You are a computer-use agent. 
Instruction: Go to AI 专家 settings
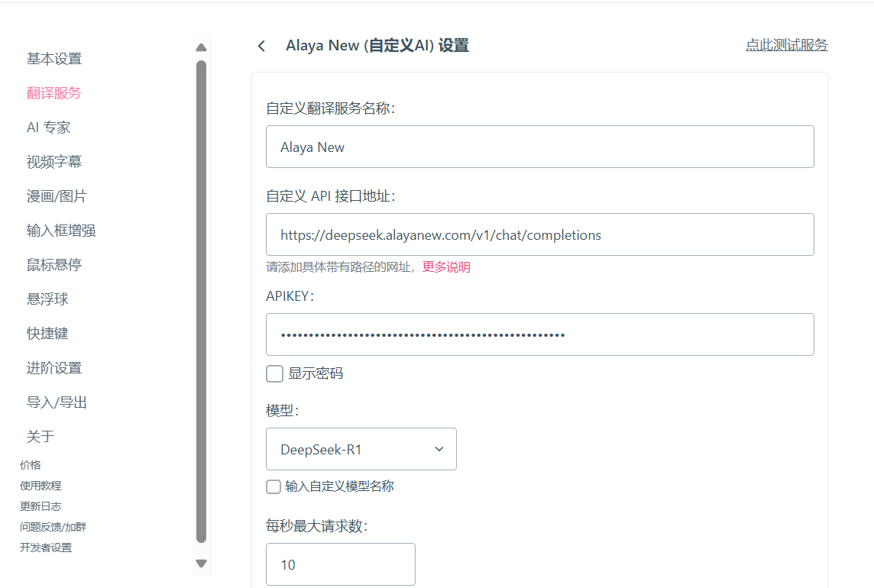[x=49, y=128]
